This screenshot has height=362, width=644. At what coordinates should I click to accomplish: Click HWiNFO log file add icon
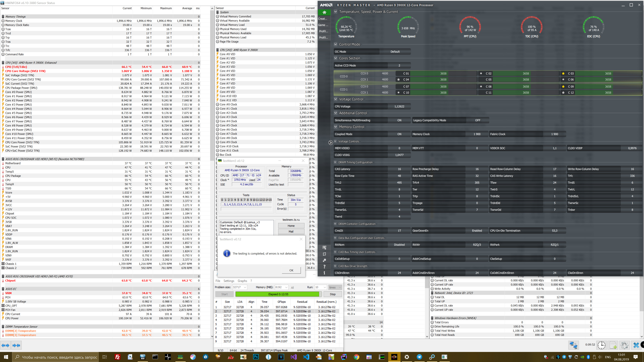(613, 345)
